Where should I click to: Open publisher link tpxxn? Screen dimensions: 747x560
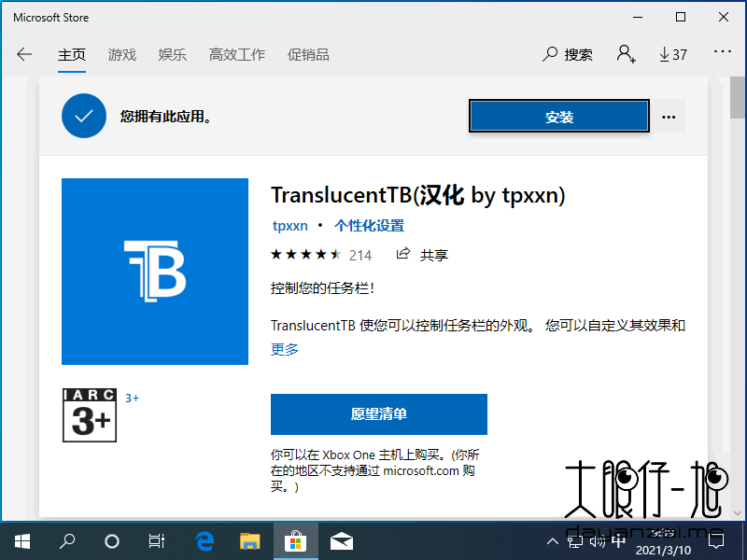[290, 226]
